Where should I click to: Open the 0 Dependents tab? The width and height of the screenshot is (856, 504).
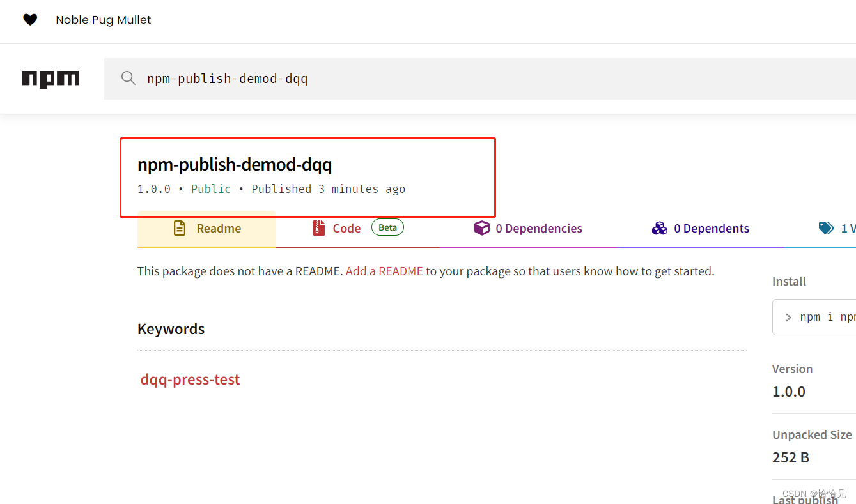(701, 229)
